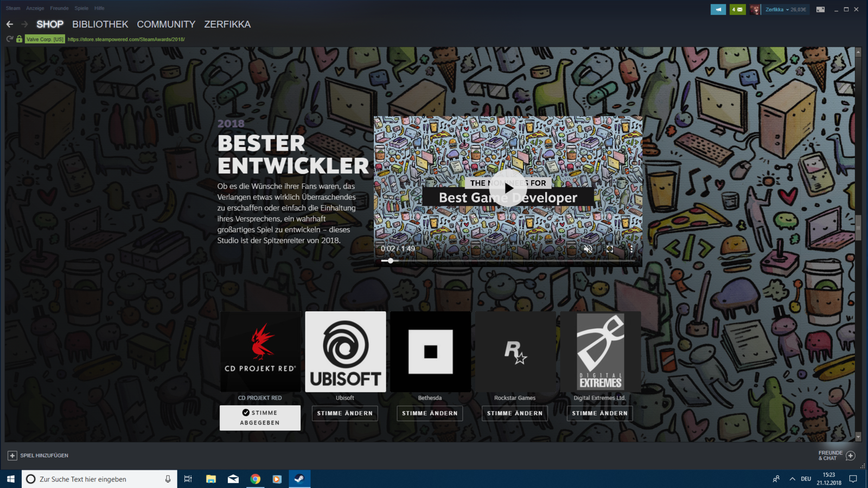Click the Spiel hinzufügen link

coord(44,455)
